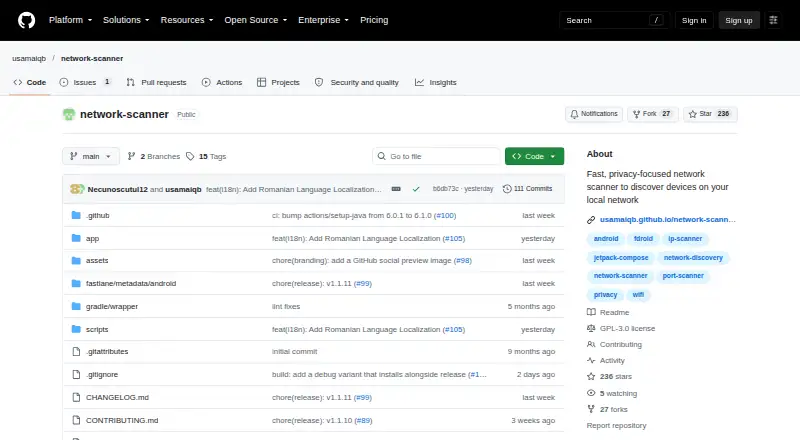The height and width of the screenshot is (440, 800).
Task: Expand the commit message ellipsis icon
Action: pyautogui.click(x=396, y=189)
